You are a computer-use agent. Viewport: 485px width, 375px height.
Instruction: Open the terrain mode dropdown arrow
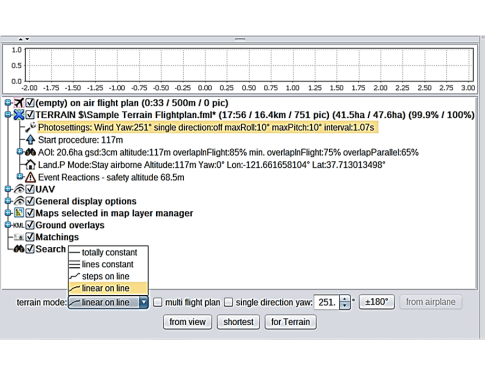click(143, 302)
